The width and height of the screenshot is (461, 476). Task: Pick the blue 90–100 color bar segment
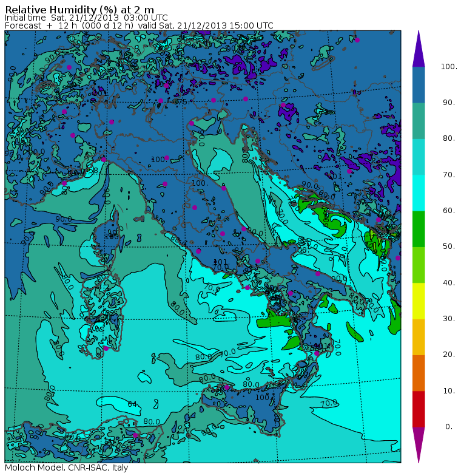(419, 85)
